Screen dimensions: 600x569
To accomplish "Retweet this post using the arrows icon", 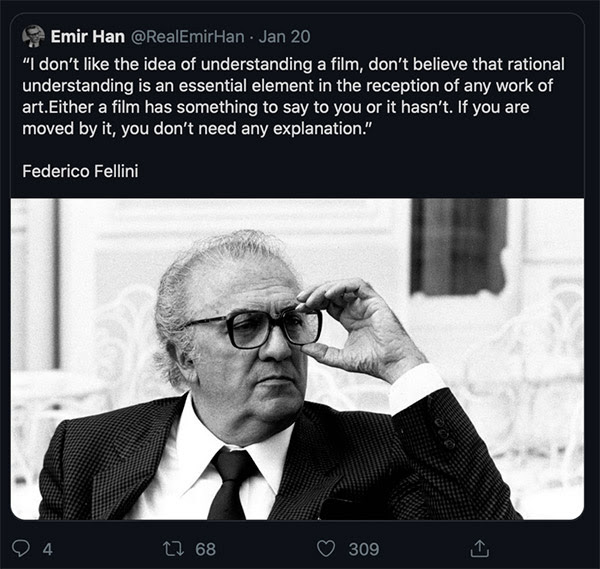I will (174, 548).
